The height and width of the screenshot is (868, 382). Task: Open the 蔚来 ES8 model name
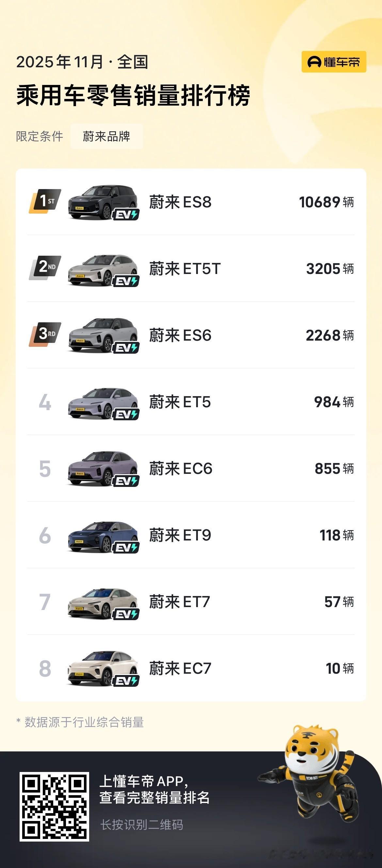coord(180,202)
